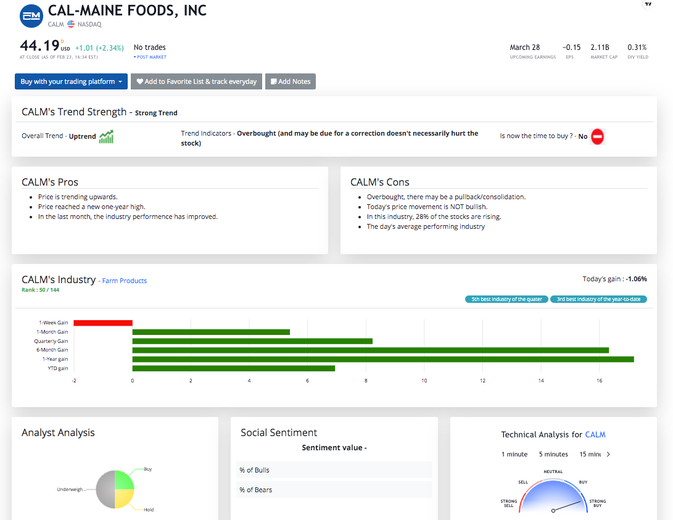Click the 44.19 stock price
Screen dimensions: 673x520
[x=39, y=45]
